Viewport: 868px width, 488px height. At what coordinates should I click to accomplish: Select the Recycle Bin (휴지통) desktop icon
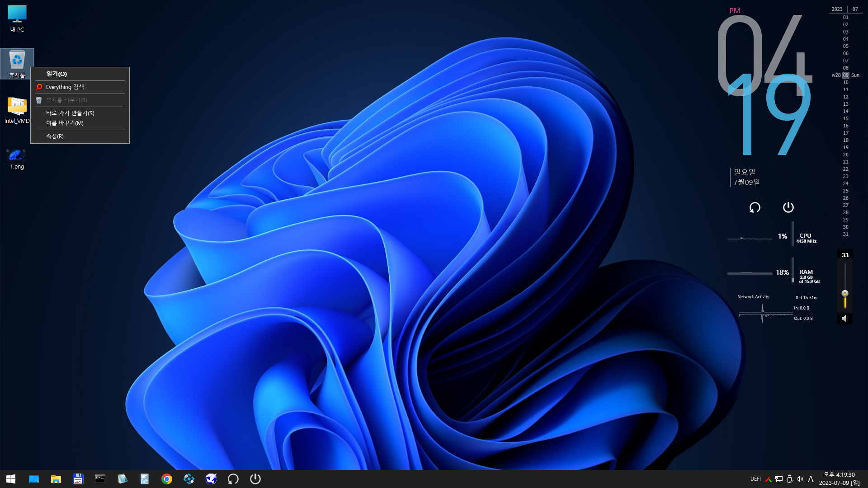pos(17,64)
